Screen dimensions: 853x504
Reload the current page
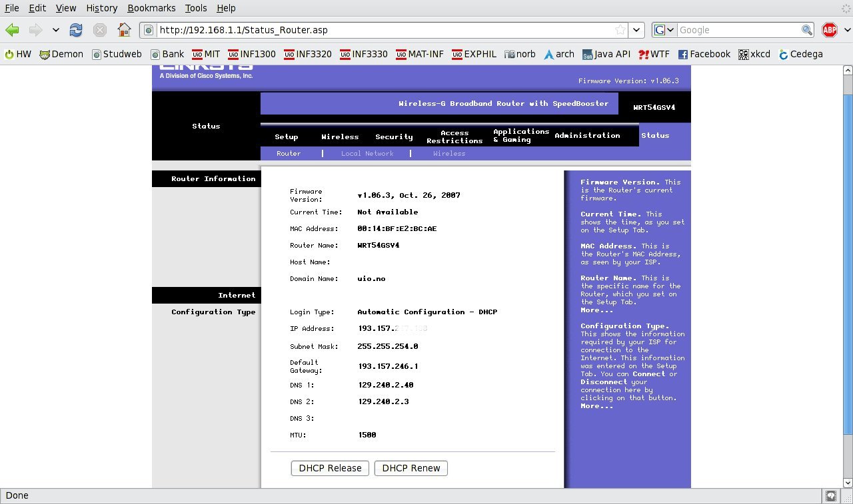coord(76,30)
